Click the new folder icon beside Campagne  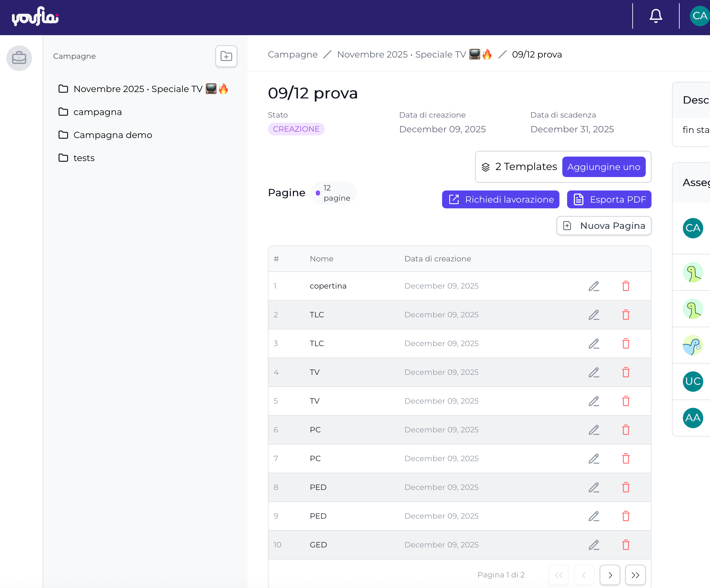[x=226, y=56]
